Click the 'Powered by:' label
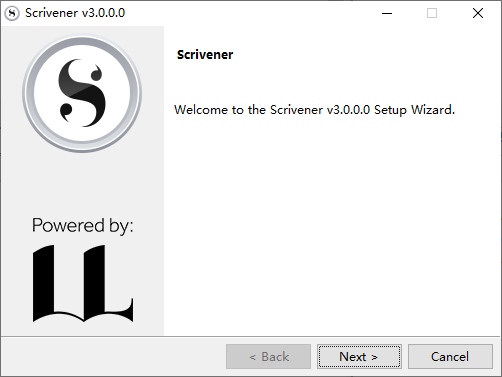The image size is (502, 377). tap(82, 226)
